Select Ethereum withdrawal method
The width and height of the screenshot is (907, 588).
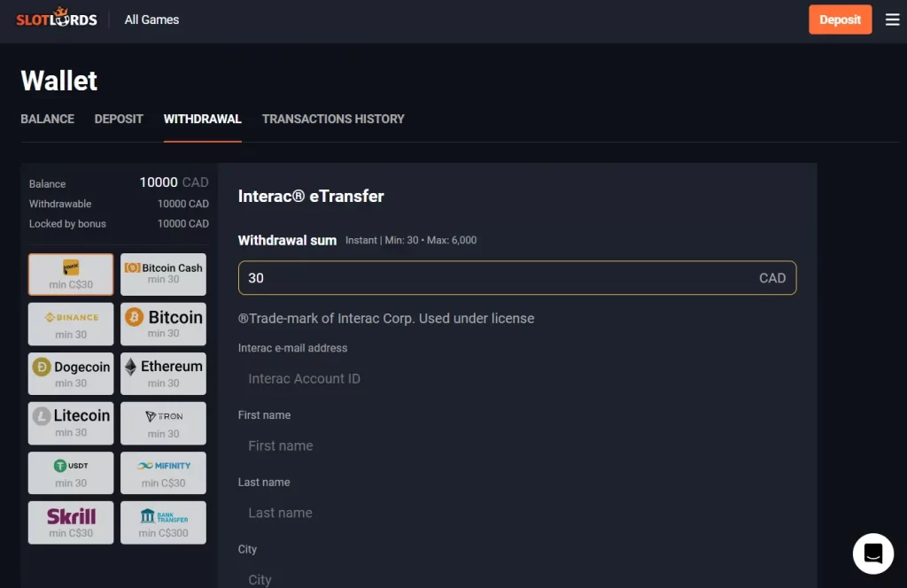(163, 374)
